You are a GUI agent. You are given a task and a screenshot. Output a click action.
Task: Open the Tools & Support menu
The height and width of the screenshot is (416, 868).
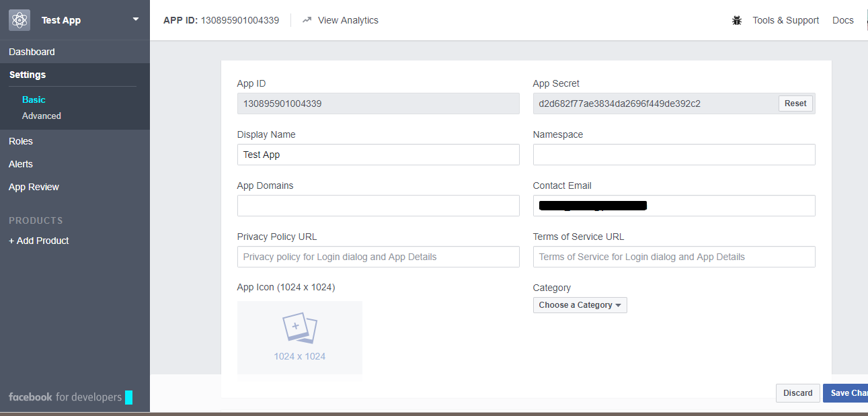[x=785, y=20]
